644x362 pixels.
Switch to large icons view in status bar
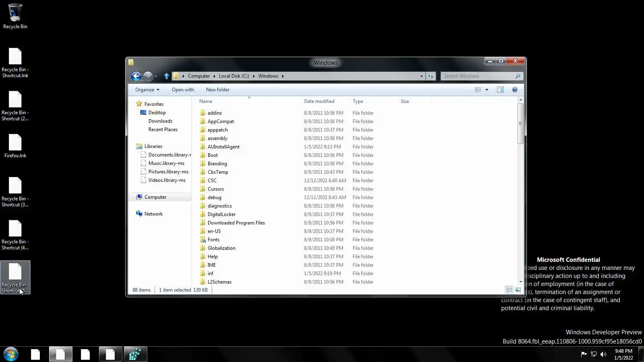(x=518, y=290)
